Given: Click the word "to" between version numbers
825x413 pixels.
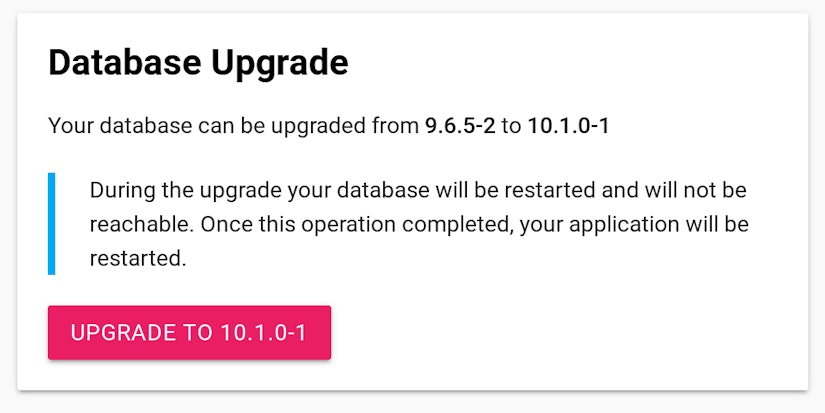Looking at the screenshot, I should [511, 127].
